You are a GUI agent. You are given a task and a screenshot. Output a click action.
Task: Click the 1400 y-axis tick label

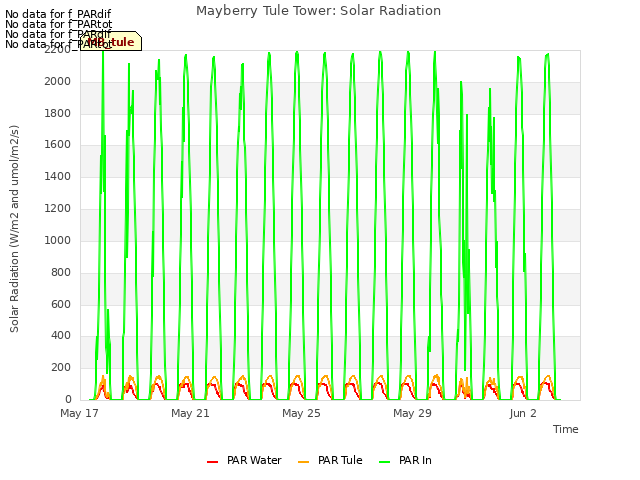[x=58, y=177]
